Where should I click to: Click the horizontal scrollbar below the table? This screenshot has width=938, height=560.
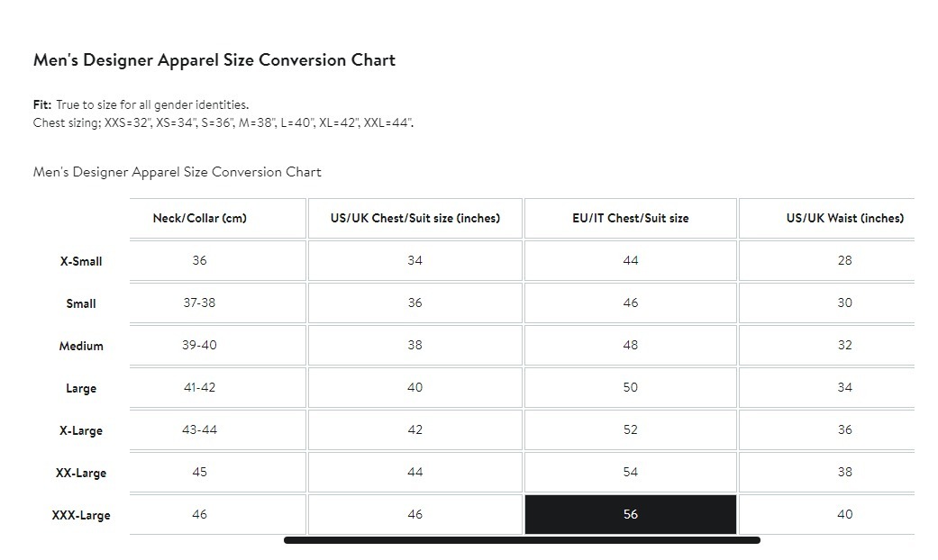click(x=522, y=540)
